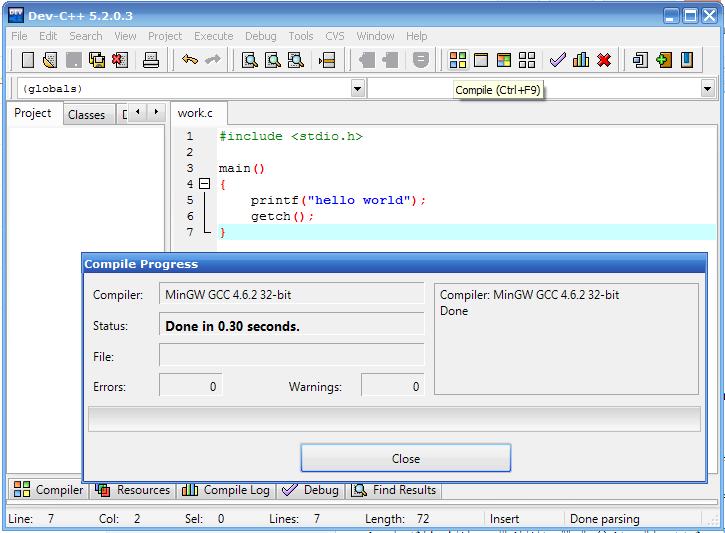
Task: Open the Debug menu
Action: [261, 36]
